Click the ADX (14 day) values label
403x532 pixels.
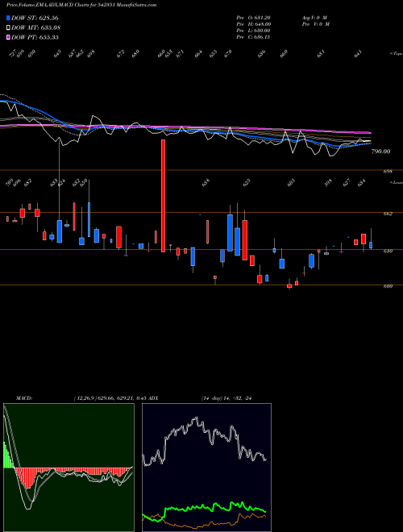click(x=226, y=398)
